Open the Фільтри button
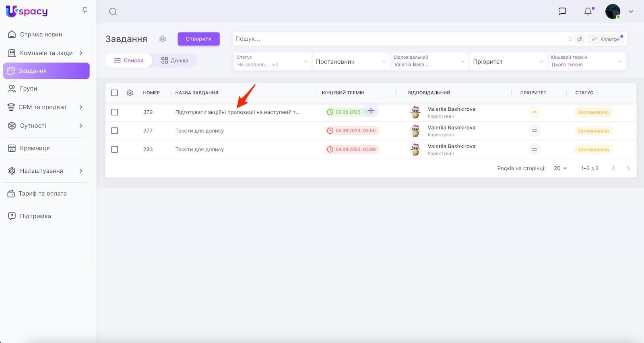This screenshot has width=644, height=343. point(606,39)
